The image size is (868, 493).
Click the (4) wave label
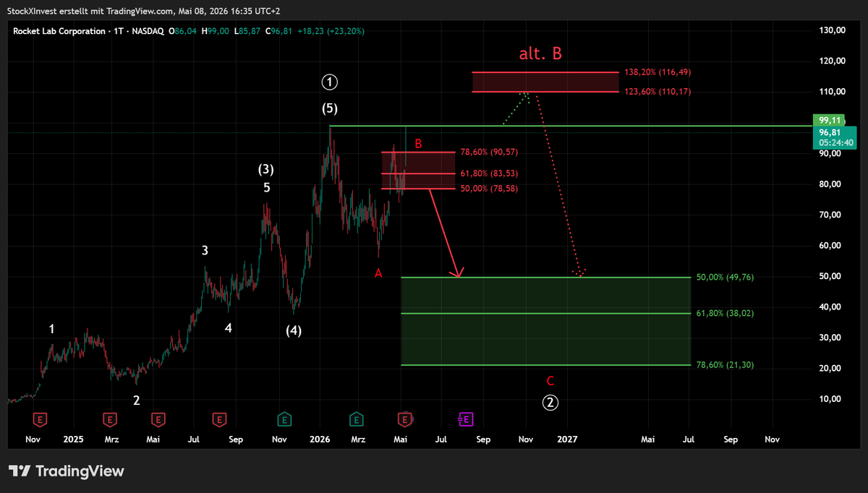[x=293, y=331]
